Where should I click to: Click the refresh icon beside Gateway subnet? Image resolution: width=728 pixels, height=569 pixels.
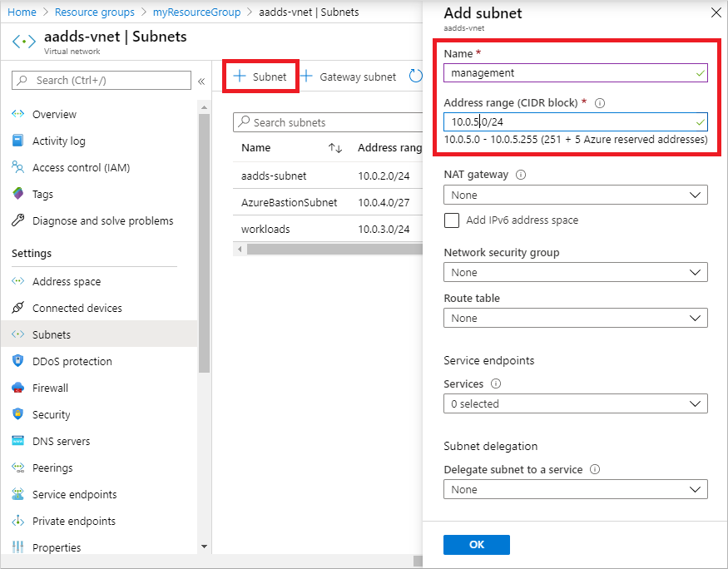coord(414,76)
